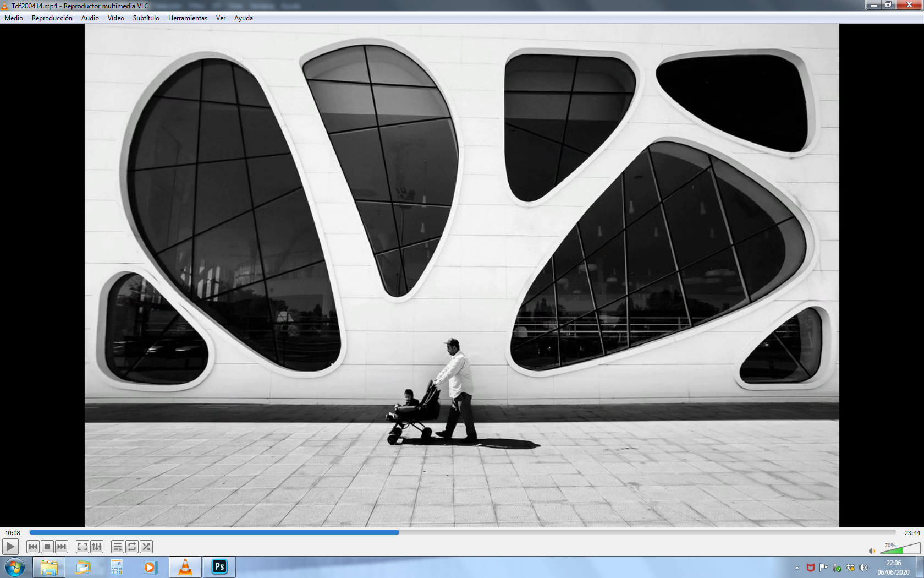Expand the Audio menu
The height and width of the screenshot is (578, 924).
(x=90, y=18)
